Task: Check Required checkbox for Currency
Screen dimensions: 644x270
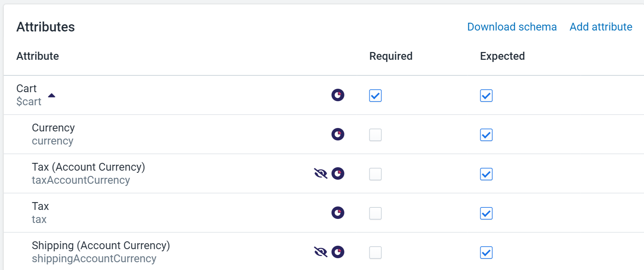Action: (375, 135)
